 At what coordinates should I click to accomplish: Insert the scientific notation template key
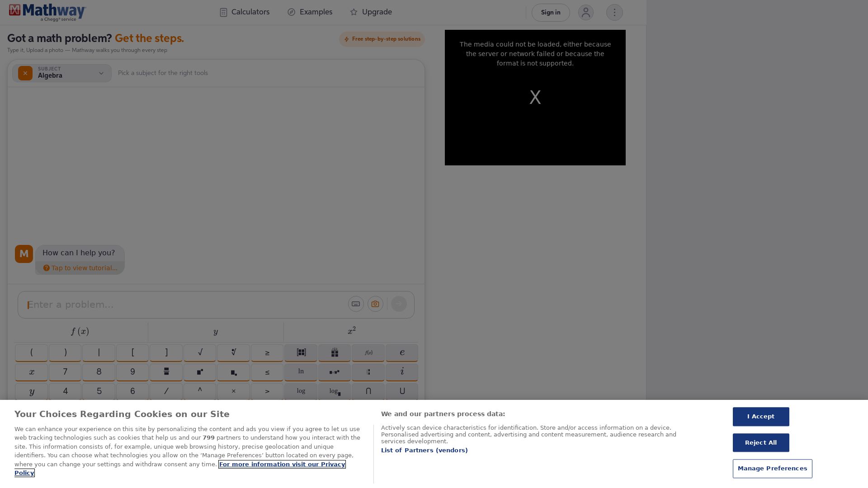(335, 372)
